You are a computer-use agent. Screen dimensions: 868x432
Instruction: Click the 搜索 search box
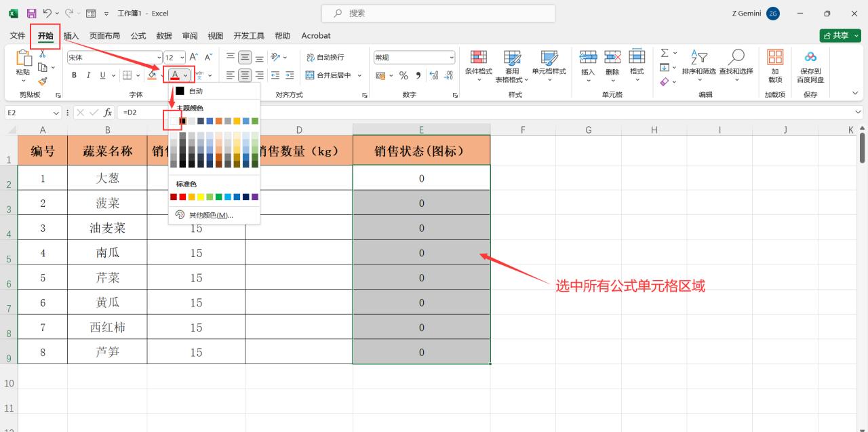pyautogui.click(x=437, y=13)
